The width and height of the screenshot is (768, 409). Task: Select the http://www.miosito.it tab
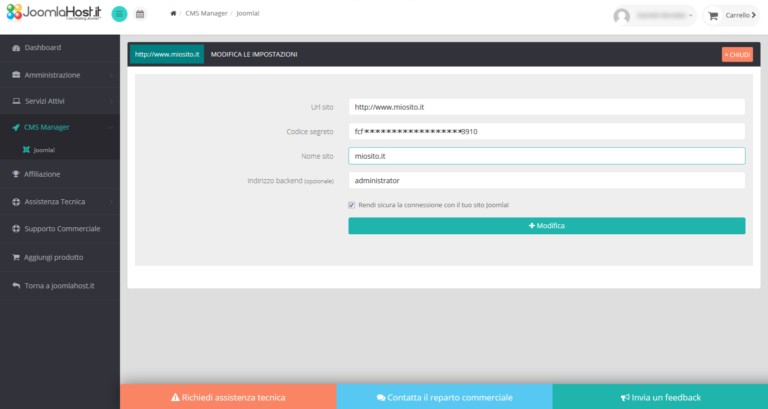166,54
